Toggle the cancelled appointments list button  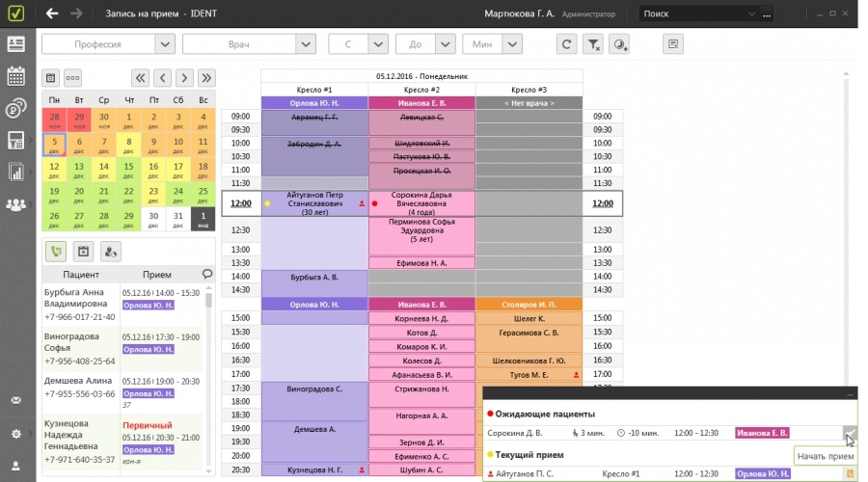tap(83, 252)
